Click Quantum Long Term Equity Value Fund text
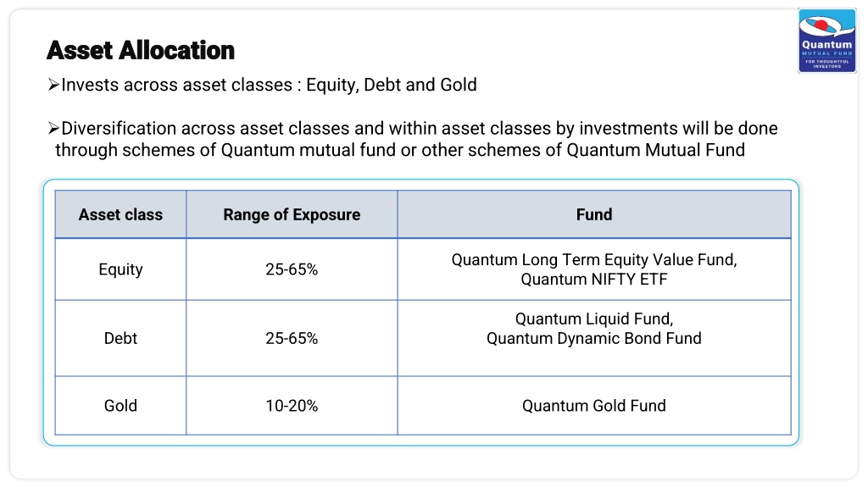Image resolution: width=868 pixels, height=488 pixels. pyautogui.click(x=594, y=259)
